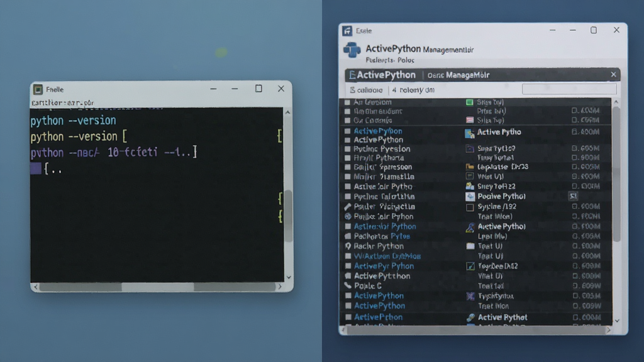This screenshot has width=644, height=362.
Task: Open the 'calliaoie' toolbar item
Action: pyautogui.click(x=366, y=90)
